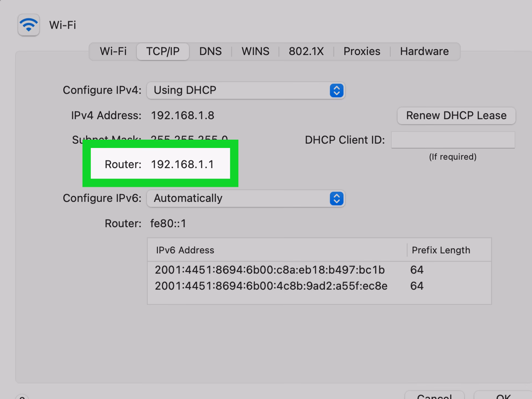Select the IPv4 Address value 192.168.1.8
The image size is (532, 399).
pyautogui.click(x=183, y=115)
